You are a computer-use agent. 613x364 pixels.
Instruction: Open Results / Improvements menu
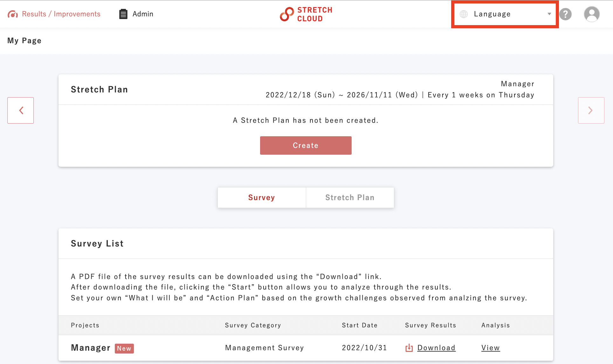coord(54,14)
